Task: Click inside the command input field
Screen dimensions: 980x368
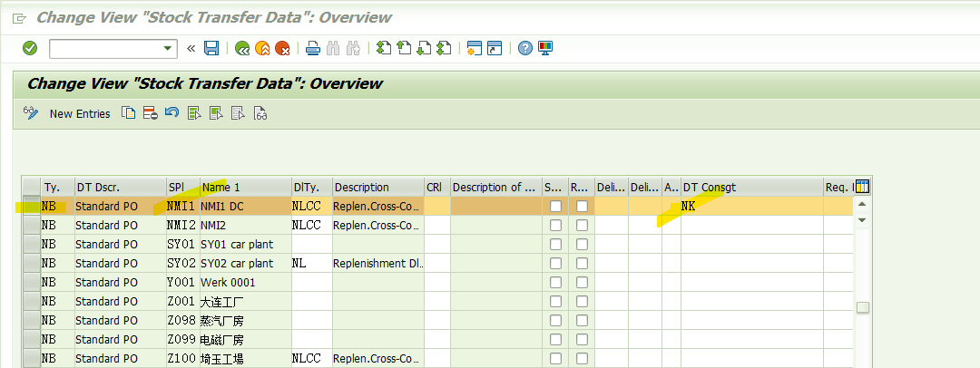Action: [105, 48]
